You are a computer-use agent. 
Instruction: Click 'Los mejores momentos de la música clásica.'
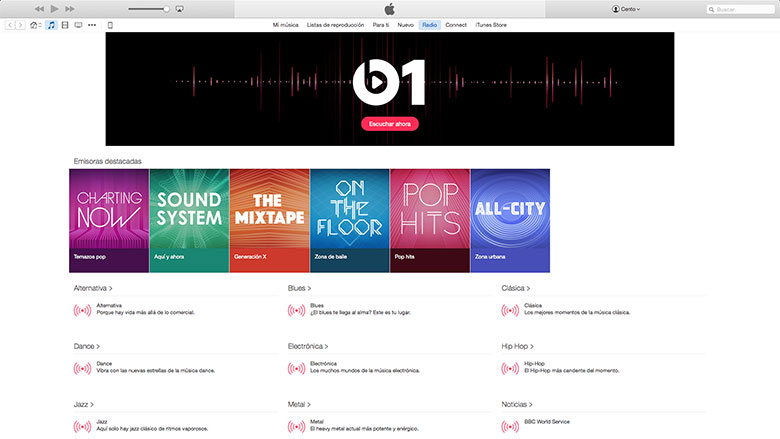tap(577, 313)
